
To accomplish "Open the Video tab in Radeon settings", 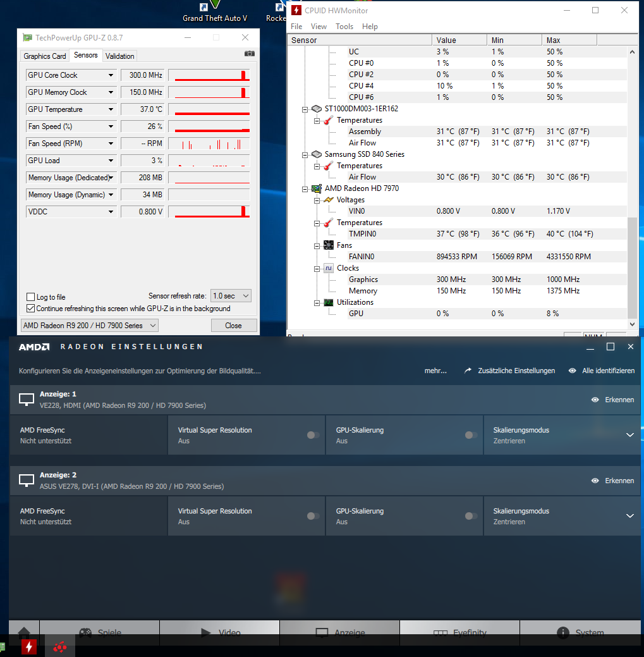I will (x=220, y=633).
